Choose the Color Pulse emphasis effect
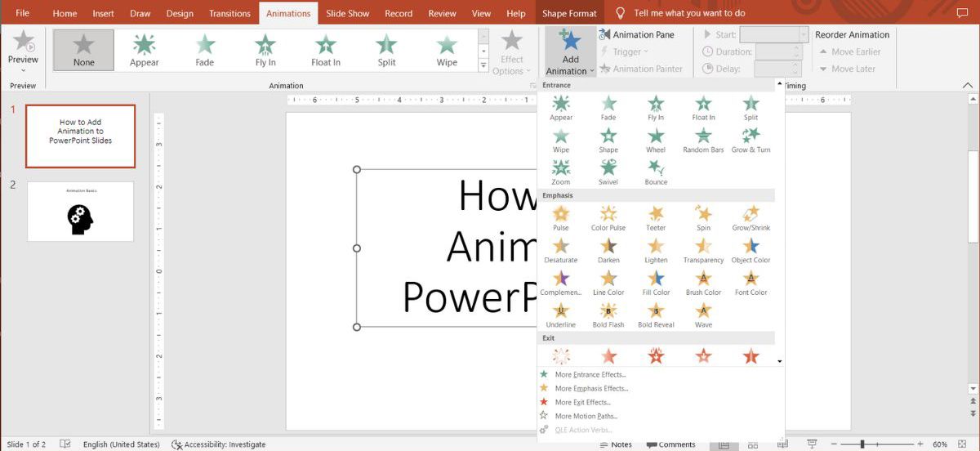This screenshot has height=451, width=980. [x=608, y=218]
